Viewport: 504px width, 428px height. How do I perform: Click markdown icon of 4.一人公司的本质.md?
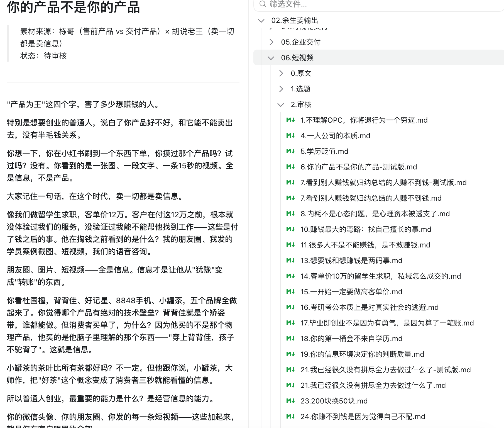pyautogui.click(x=290, y=136)
